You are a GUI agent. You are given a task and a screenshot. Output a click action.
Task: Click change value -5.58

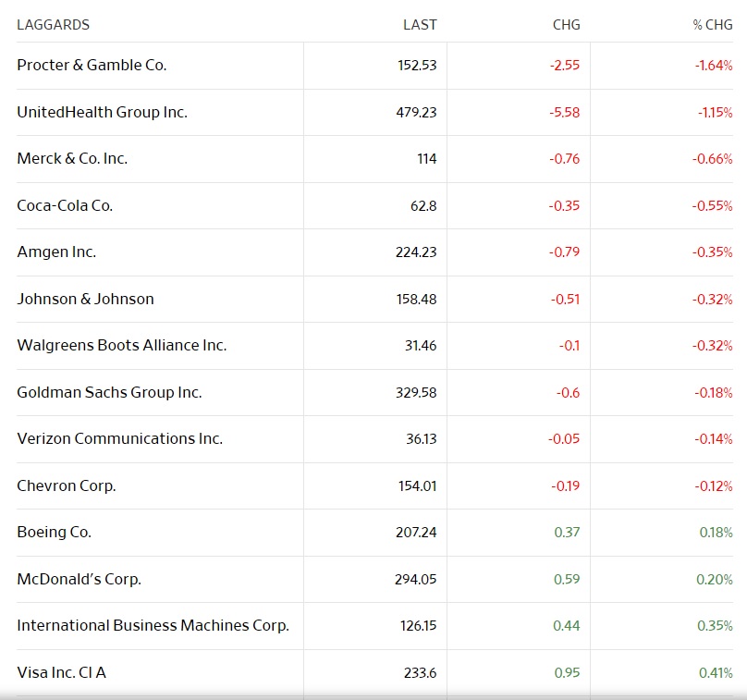coord(565,113)
